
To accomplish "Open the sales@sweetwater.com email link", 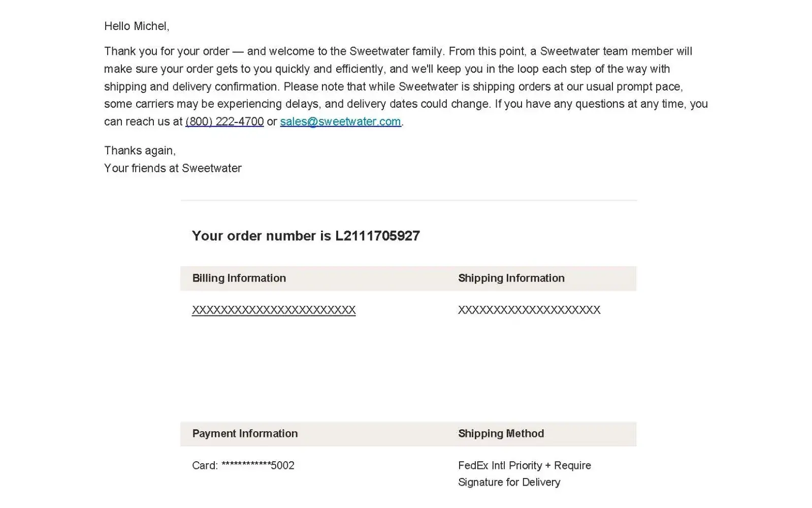I will point(340,121).
